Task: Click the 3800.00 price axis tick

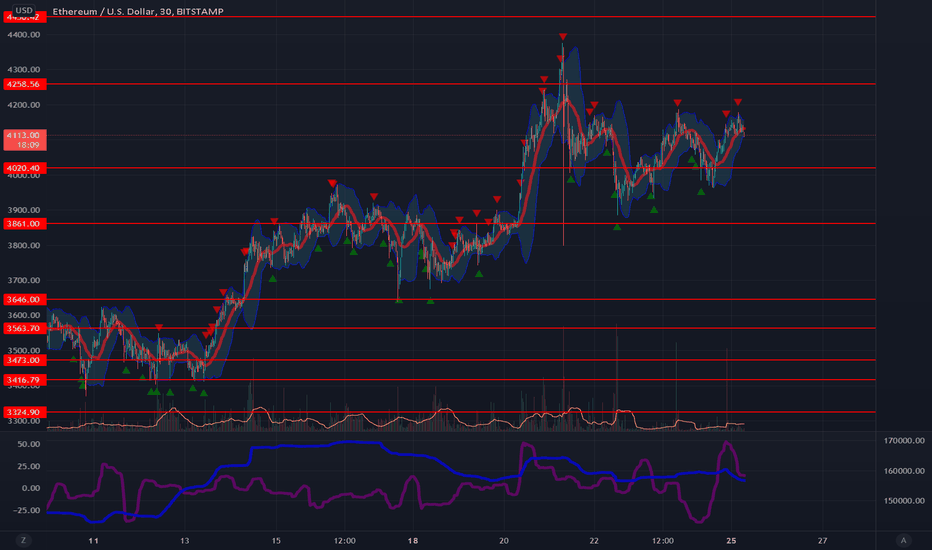Action: click(x=24, y=245)
